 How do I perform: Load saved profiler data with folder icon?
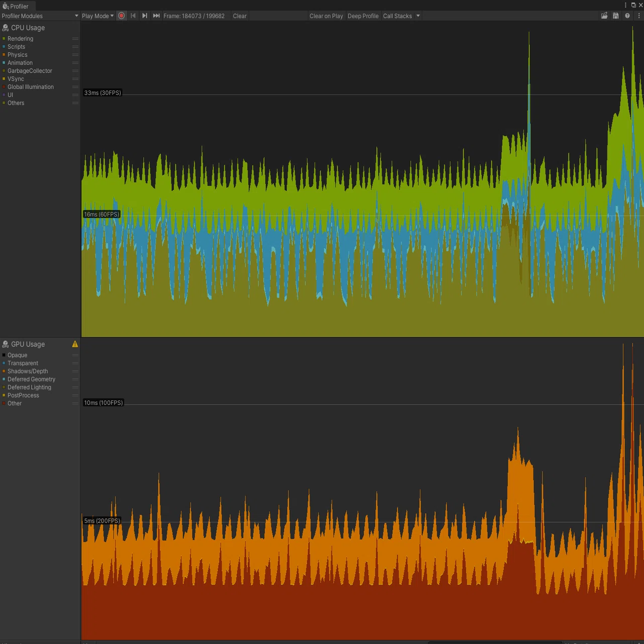(x=604, y=16)
